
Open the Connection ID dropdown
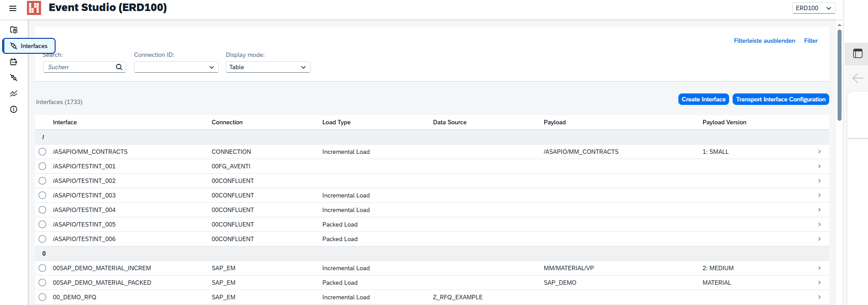tap(176, 67)
